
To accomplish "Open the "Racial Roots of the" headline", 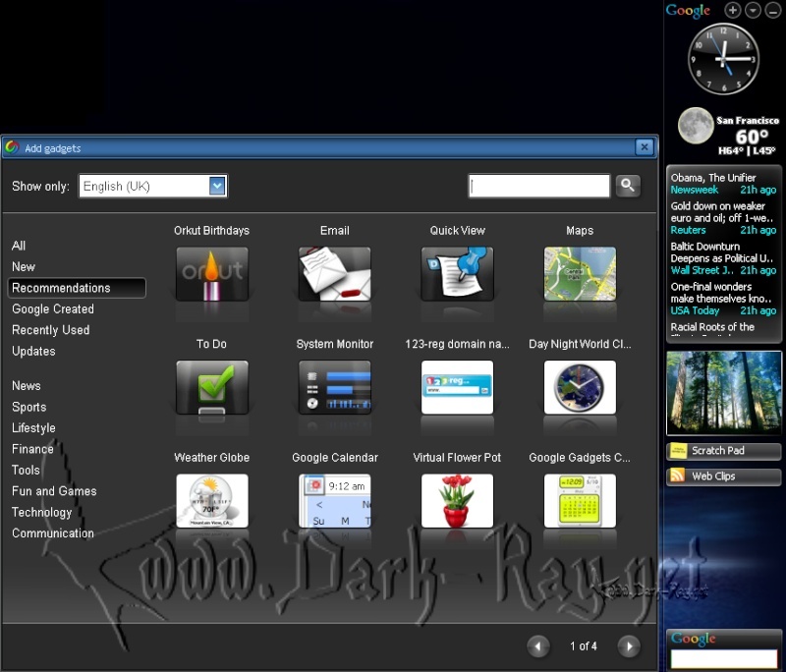I will [712, 327].
